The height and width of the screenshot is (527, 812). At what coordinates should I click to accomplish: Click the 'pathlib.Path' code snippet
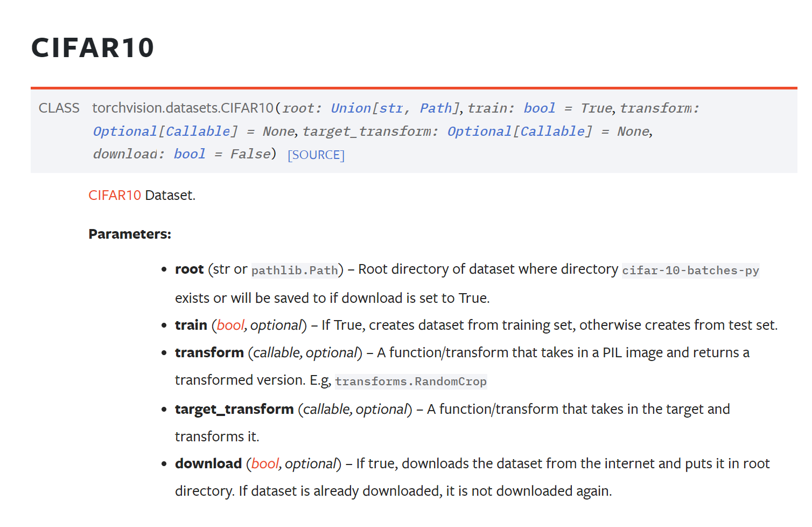click(295, 270)
